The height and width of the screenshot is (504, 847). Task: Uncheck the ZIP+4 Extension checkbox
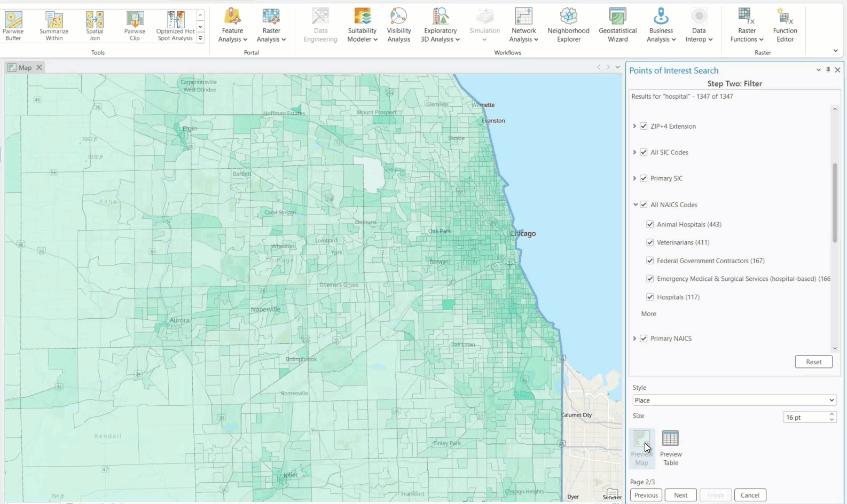point(644,127)
